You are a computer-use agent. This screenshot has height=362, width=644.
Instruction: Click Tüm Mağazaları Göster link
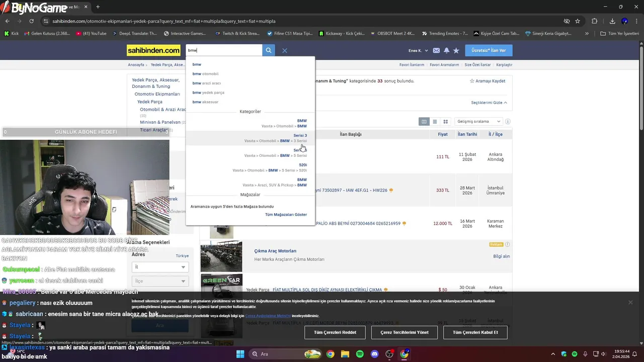[x=286, y=215]
